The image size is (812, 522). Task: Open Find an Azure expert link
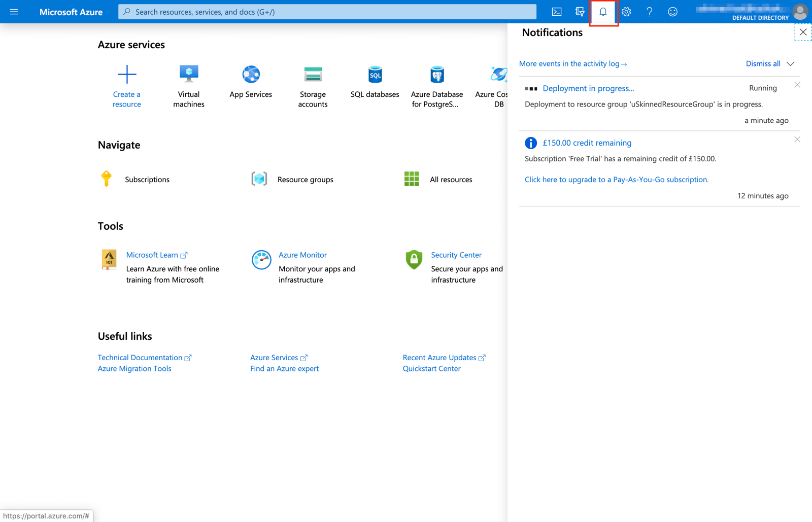point(284,369)
